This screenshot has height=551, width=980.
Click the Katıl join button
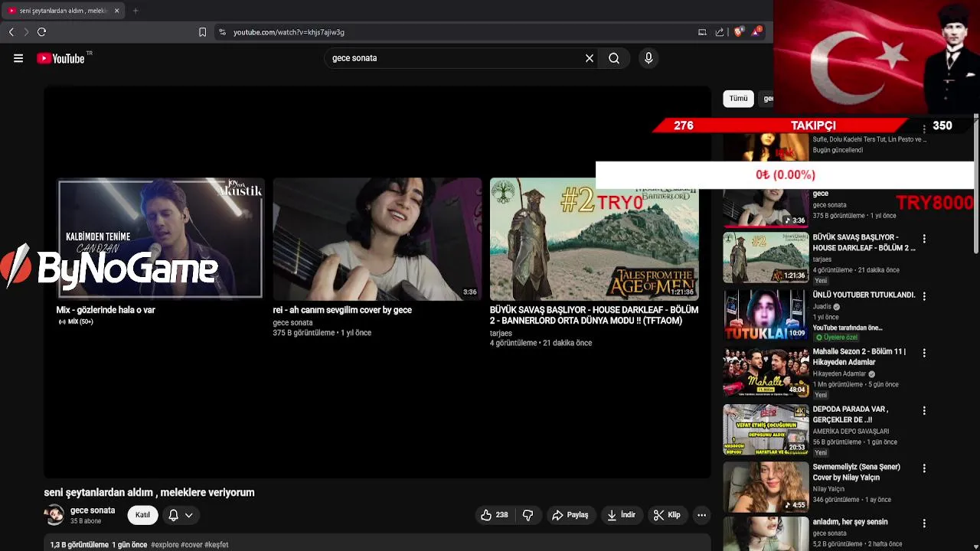click(142, 515)
